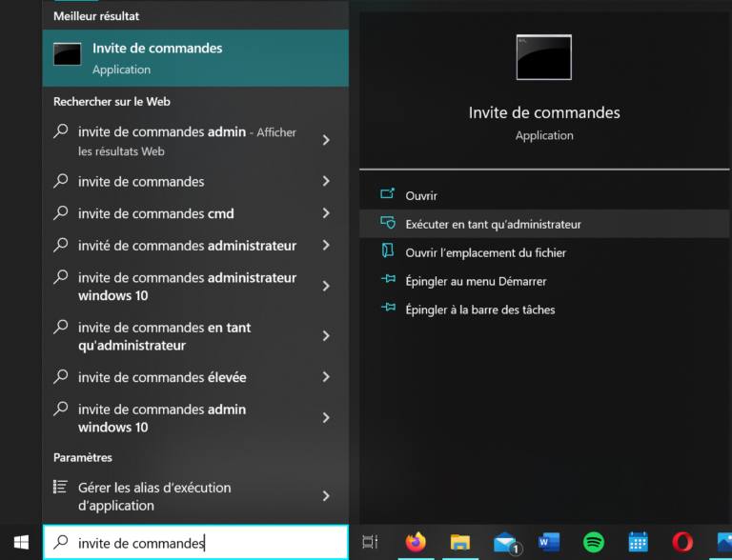
Task: Click the Invite de commandes best result icon
Action: pos(68,54)
